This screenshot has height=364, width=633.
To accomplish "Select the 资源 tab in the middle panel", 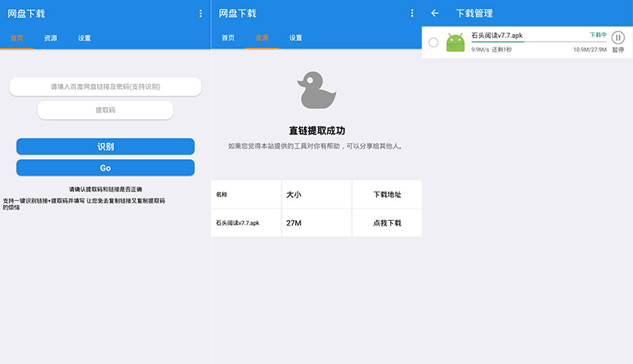I will (262, 38).
